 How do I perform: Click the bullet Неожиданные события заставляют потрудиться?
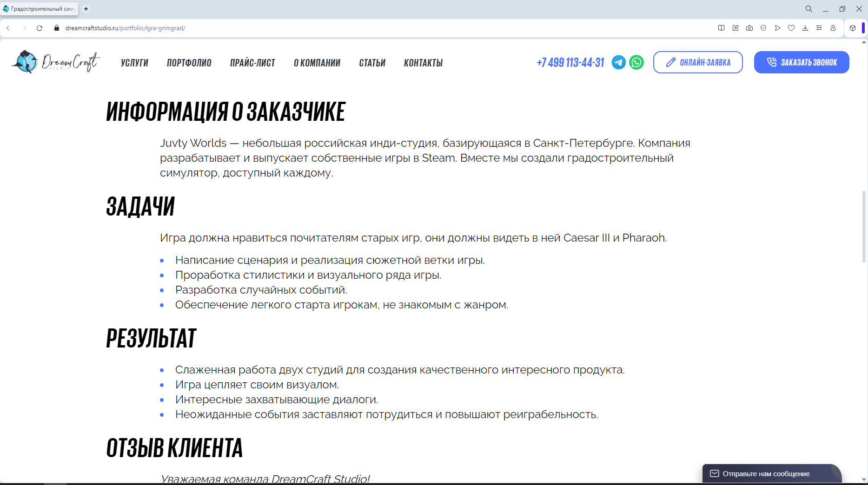tap(387, 414)
